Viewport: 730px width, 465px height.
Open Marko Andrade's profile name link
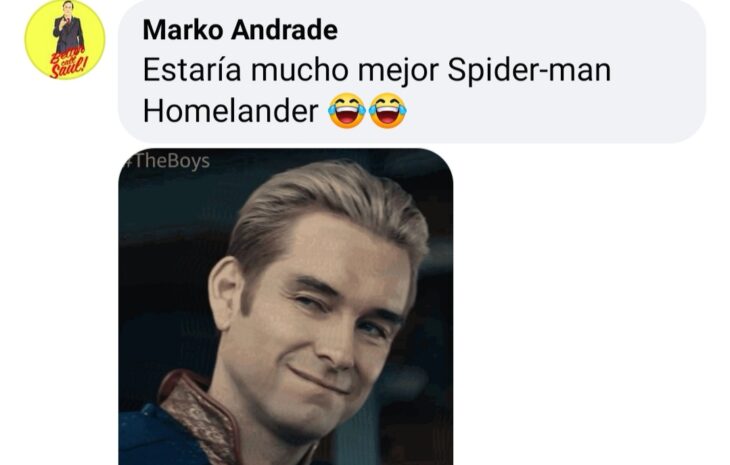[x=240, y=30]
